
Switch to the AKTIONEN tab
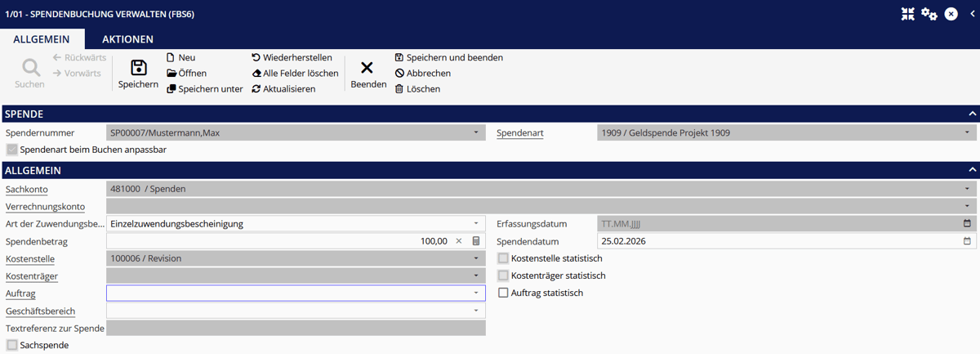point(127,39)
